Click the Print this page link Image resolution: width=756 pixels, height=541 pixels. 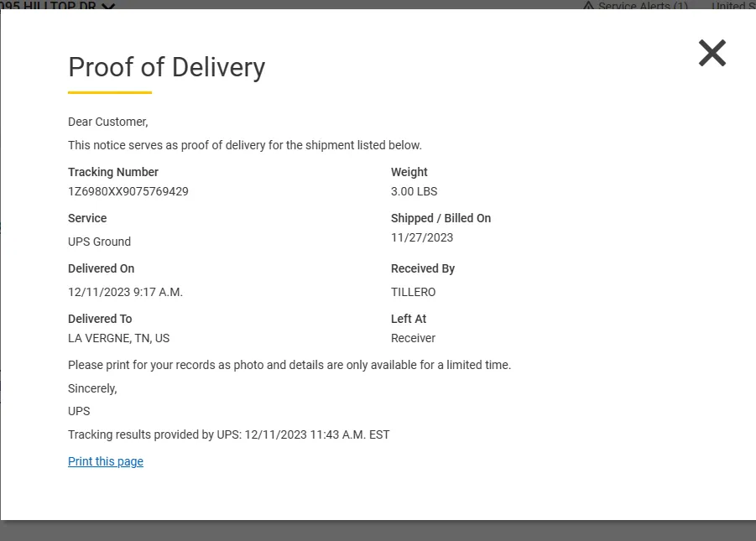click(x=106, y=461)
